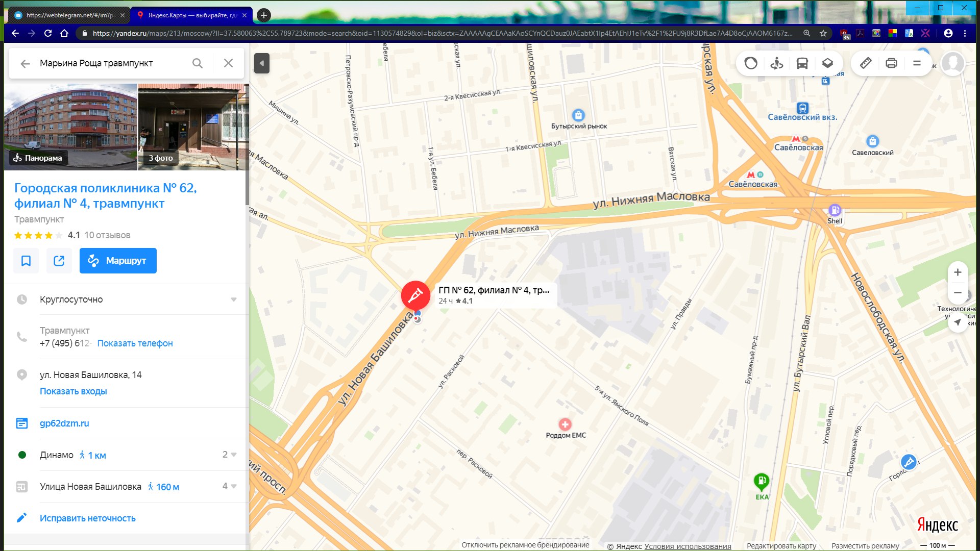Image resolution: width=980 pixels, height=551 pixels.
Task: Click the search magnifier icon
Action: pos(198,63)
